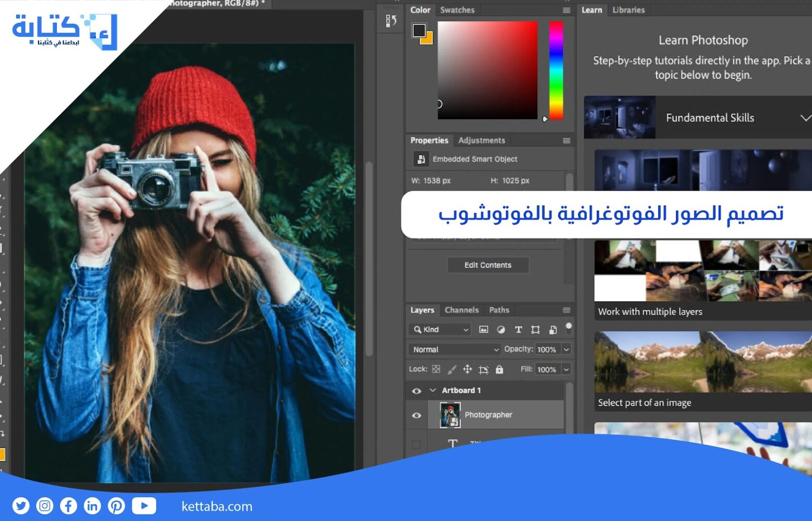The height and width of the screenshot is (521, 812).
Task: Switch to the Channels tab
Action: [462, 310]
